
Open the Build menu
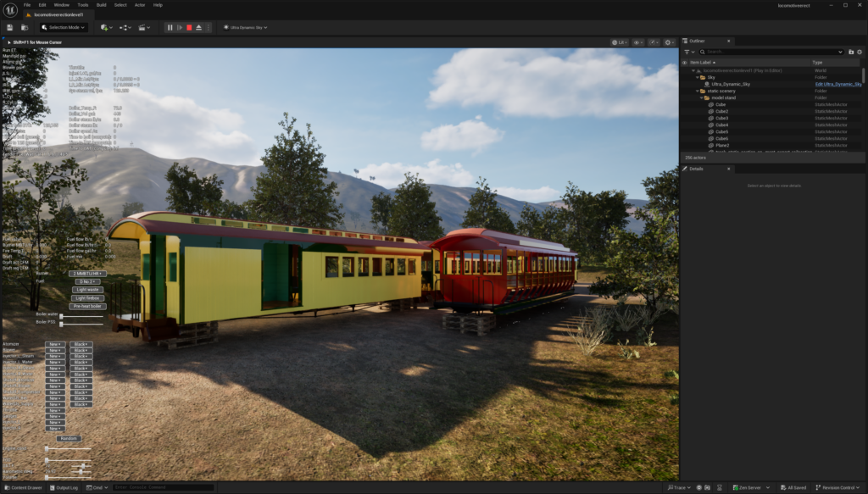[x=101, y=4]
